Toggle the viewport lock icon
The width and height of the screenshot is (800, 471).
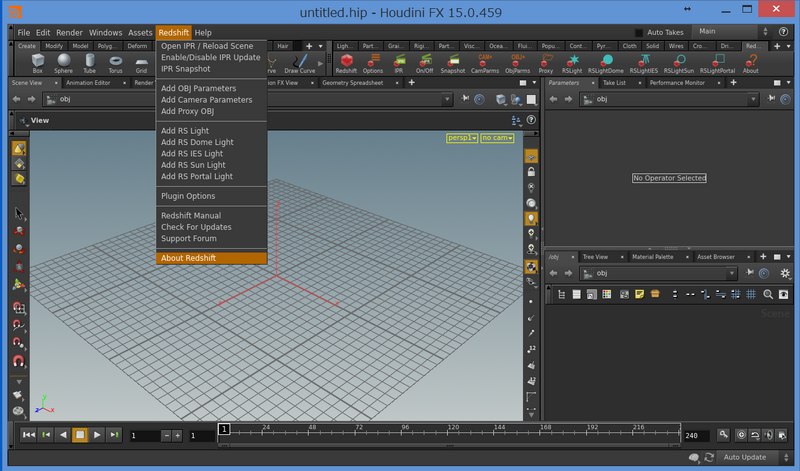click(531, 171)
